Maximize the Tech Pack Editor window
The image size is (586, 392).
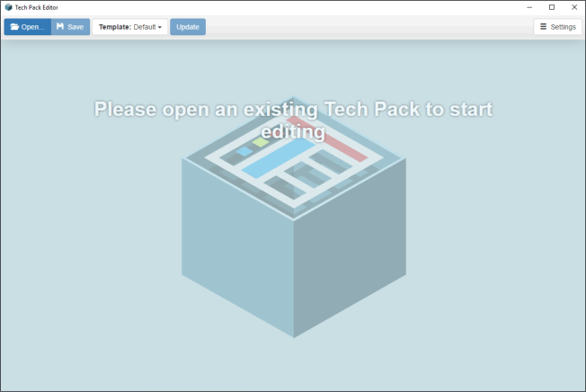552,7
